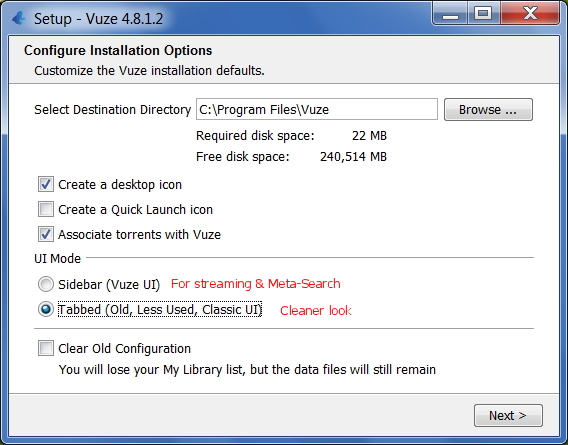Open the Browse ... directory dialog
The image size is (568, 445).
pyautogui.click(x=488, y=109)
